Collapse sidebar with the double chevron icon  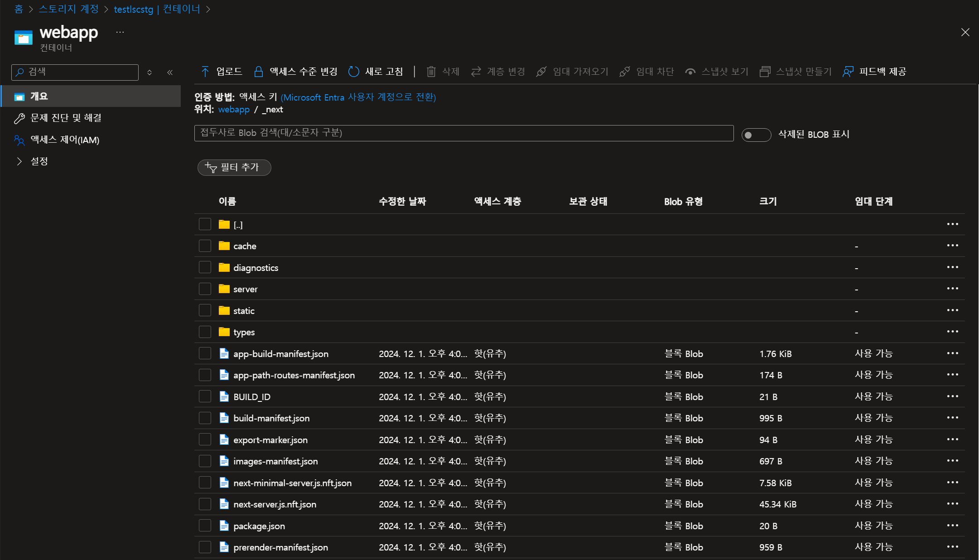(x=170, y=72)
